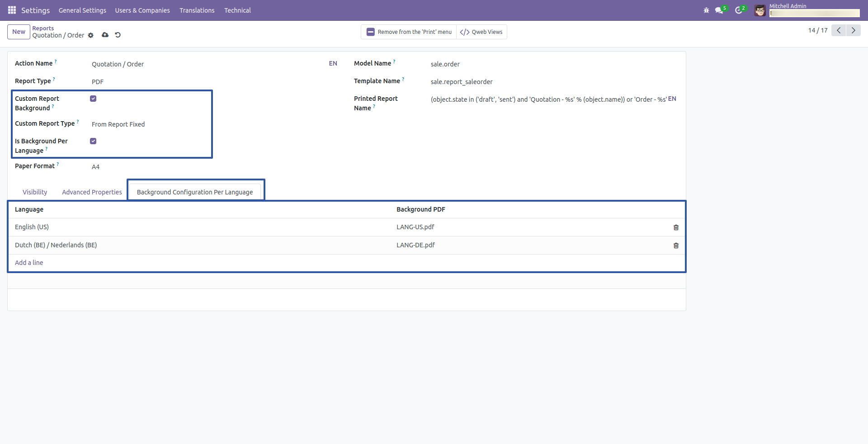Open the gear actions icon beside Quotation / Order
Image resolution: width=868 pixels, height=444 pixels.
tap(91, 35)
